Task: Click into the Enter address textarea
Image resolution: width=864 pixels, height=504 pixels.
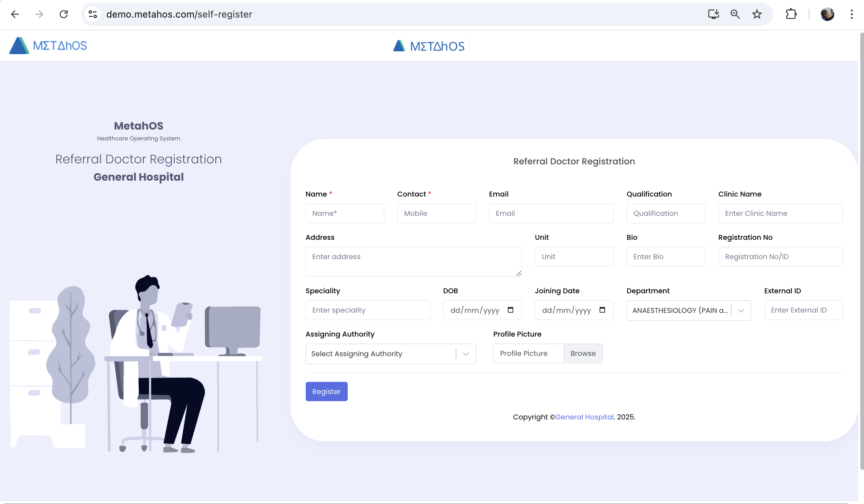Action: (413, 261)
